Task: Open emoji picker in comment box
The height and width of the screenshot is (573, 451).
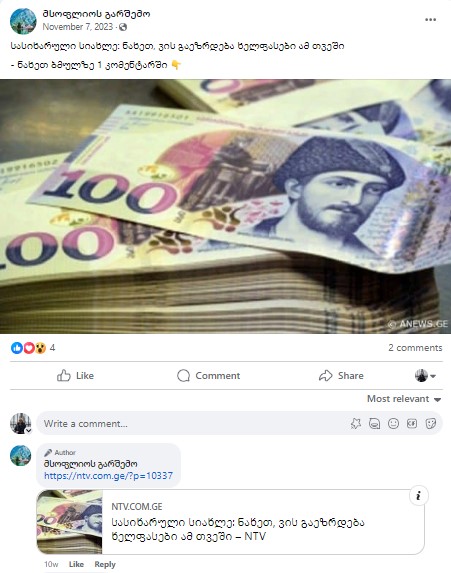Action: (393, 424)
